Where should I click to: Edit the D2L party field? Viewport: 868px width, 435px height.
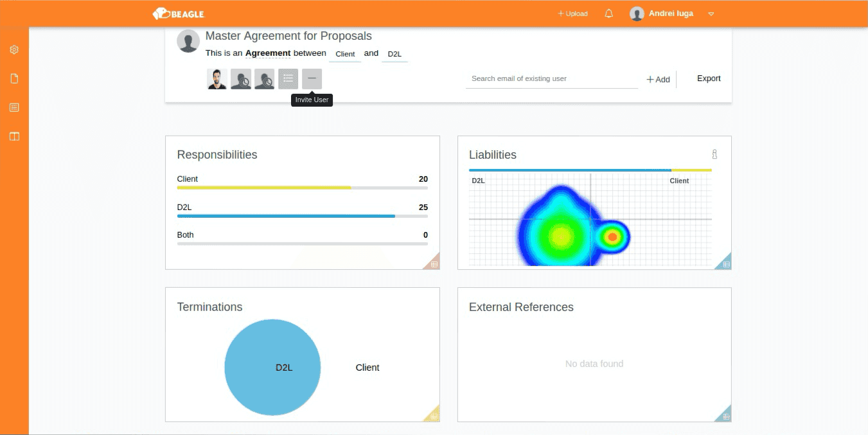(394, 54)
